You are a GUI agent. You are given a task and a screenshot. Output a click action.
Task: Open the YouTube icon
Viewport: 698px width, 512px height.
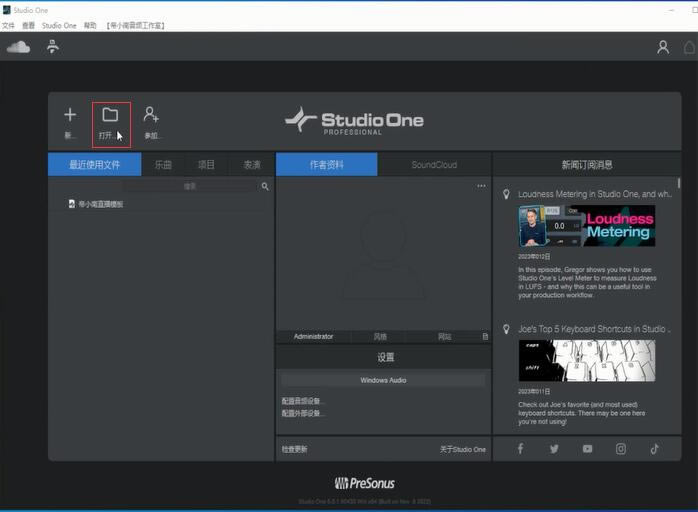(x=588, y=449)
